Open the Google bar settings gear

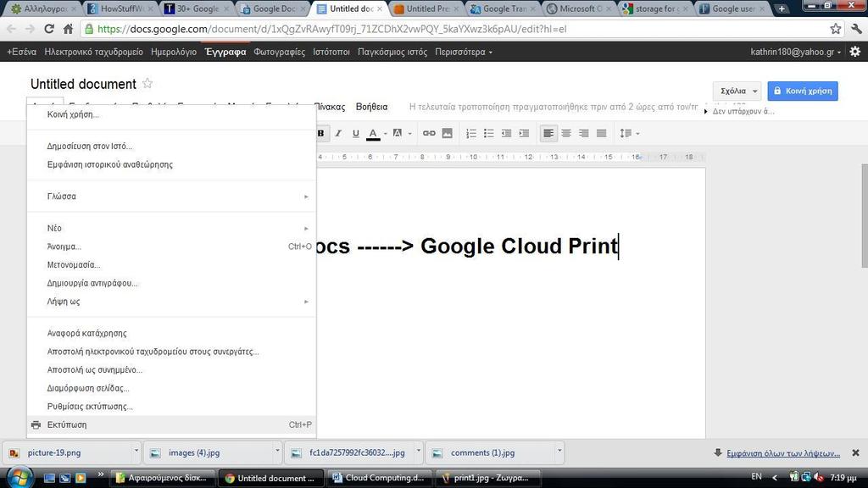click(x=855, y=52)
